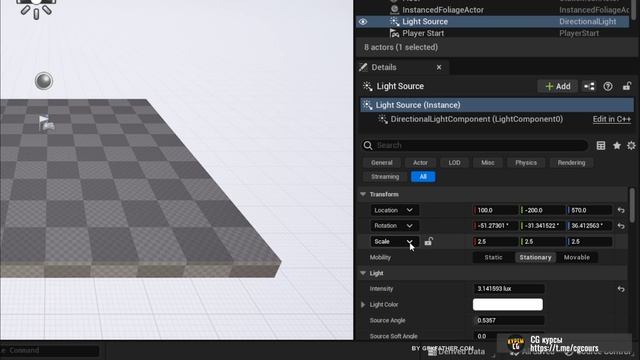Toggle visibility eye for Light Source

point(363,22)
